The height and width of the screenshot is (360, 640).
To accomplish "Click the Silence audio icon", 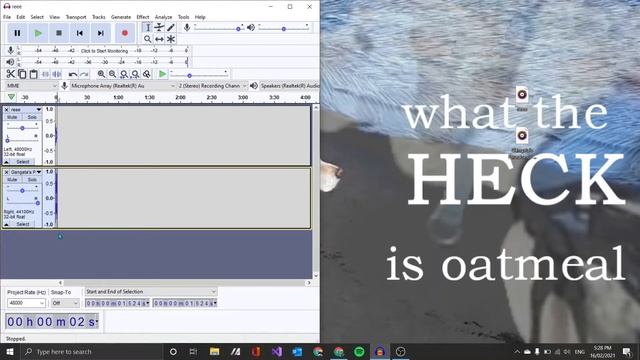I will (x=57, y=74).
